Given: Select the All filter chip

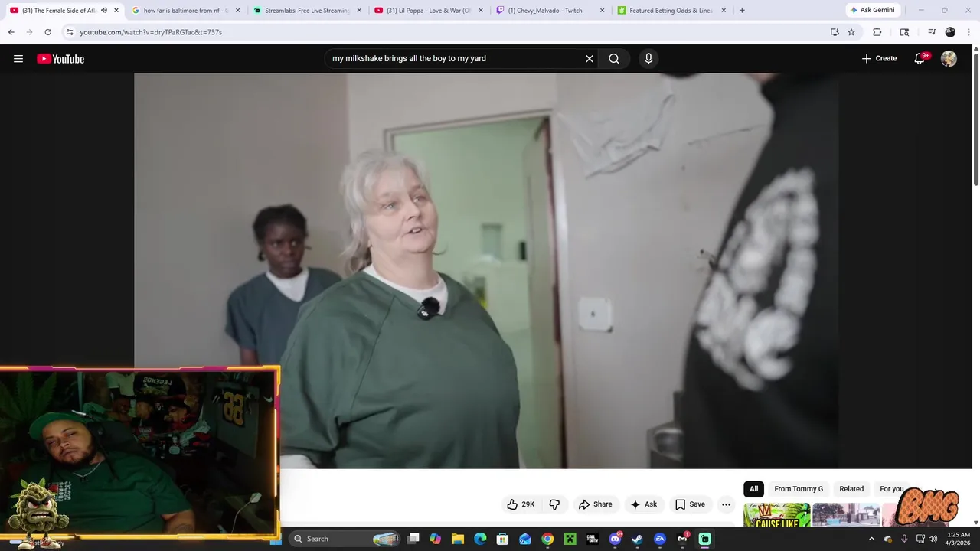Looking at the screenshot, I should click(753, 489).
